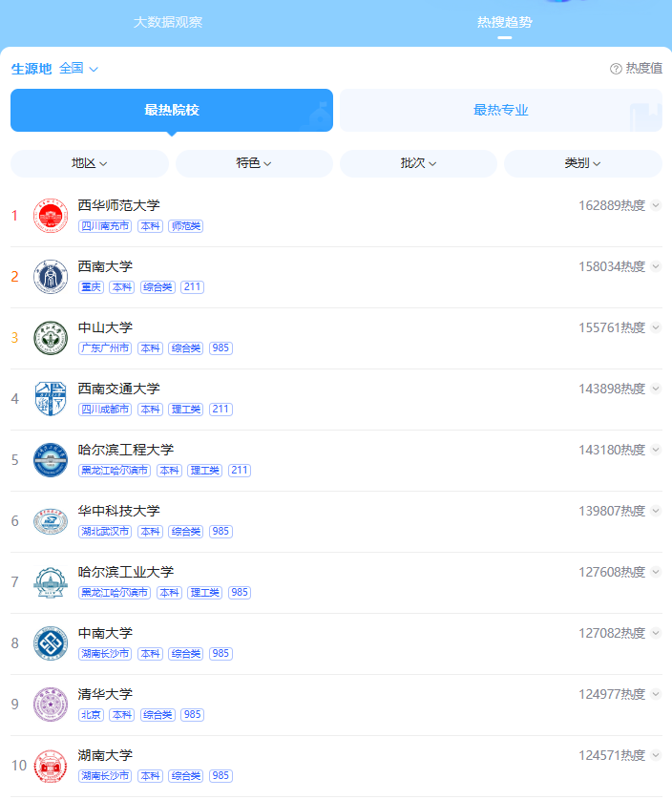
Task: Open the 热度值 help question-mark icon
Action: coord(616,69)
